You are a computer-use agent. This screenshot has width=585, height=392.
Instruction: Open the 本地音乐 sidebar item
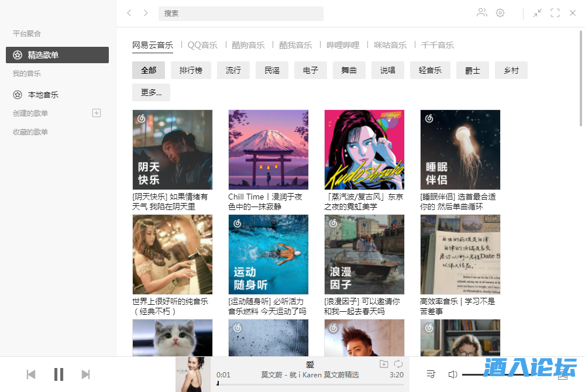pyautogui.click(x=57, y=95)
